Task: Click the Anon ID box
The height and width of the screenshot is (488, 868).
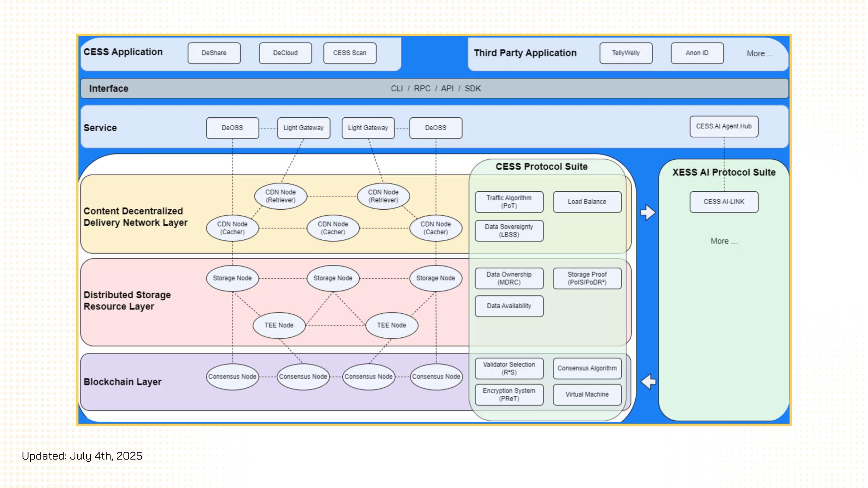Action: (697, 53)
